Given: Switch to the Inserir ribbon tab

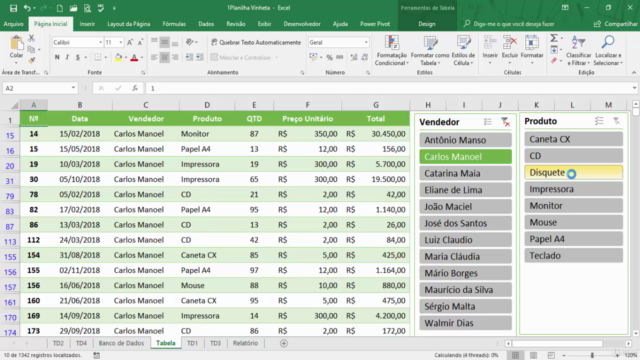Looking at the screenshot, I should pos(87,24).
